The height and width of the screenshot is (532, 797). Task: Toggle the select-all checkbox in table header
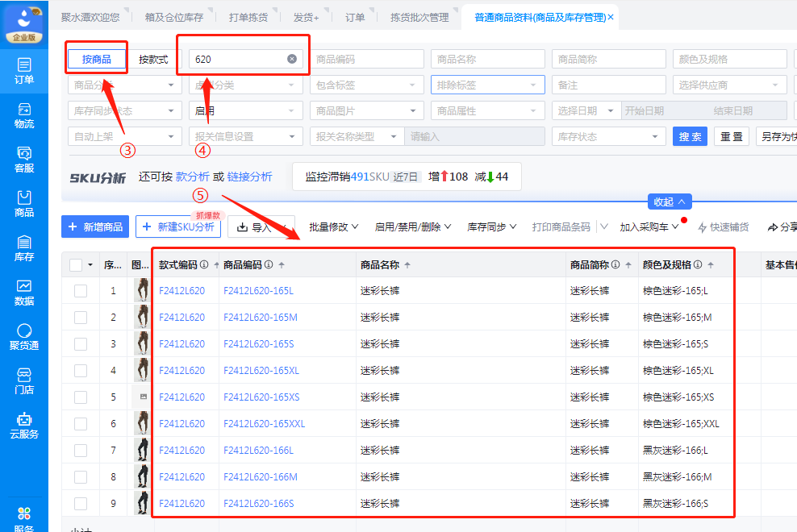[76, 264]
